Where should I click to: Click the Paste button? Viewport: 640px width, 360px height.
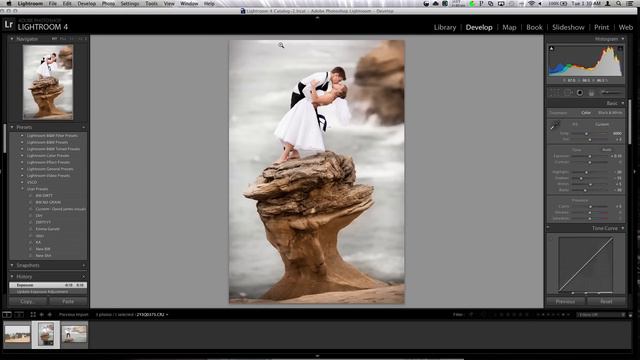[68, 301]
